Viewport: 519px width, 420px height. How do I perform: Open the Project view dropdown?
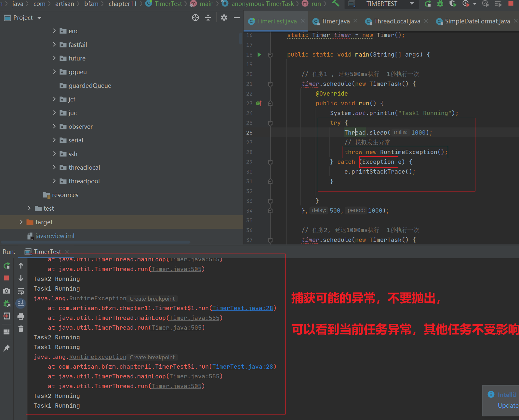[39, 18]
